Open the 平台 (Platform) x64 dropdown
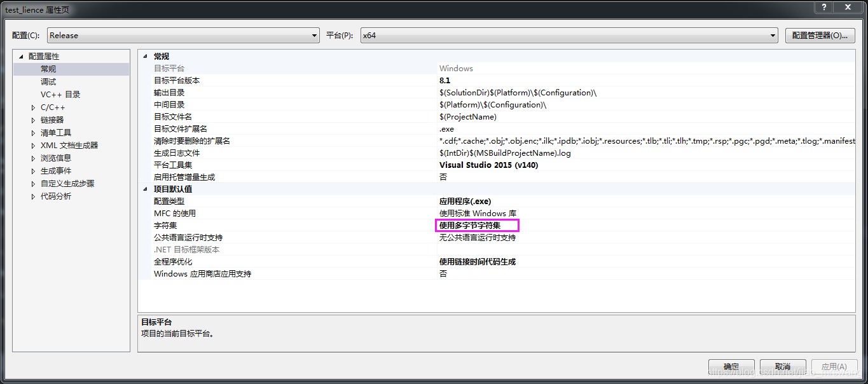868x384 pixels. pos(771,35)
